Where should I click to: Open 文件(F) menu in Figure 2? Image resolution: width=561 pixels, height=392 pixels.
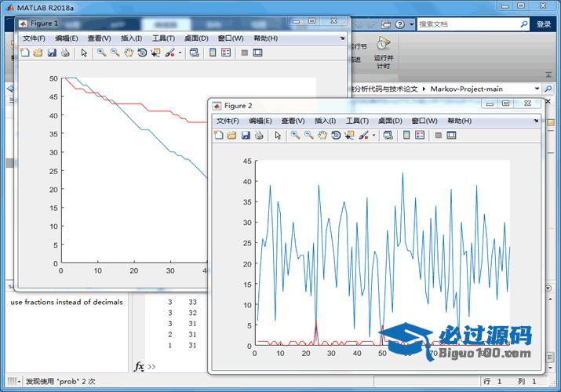[x=228, y=121]
